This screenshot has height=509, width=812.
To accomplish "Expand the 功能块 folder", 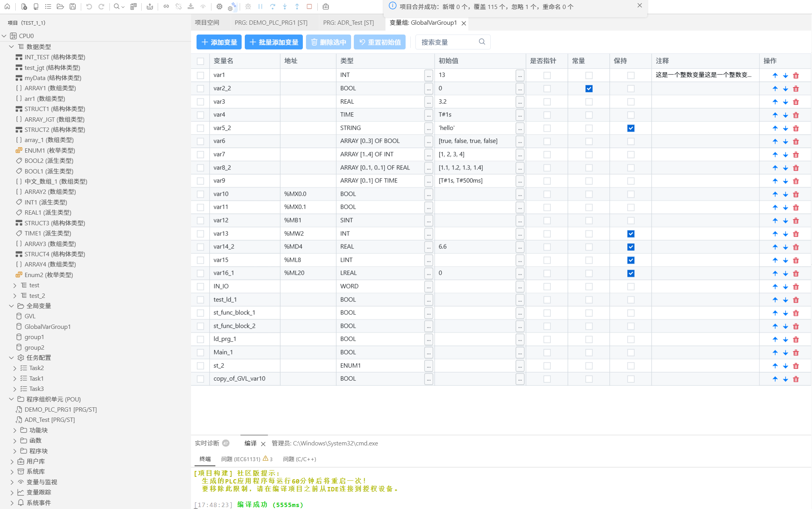I will tap(15, 430).
